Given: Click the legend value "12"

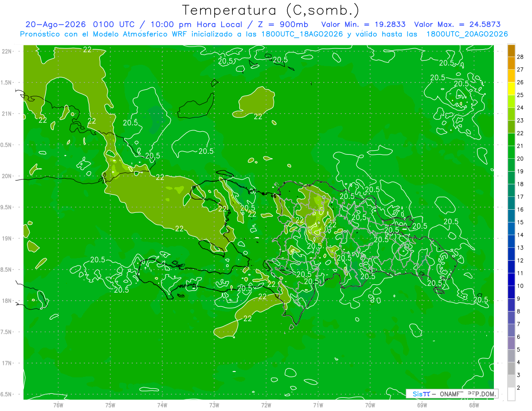Looking at the screenshot, I should click(520, 260).
